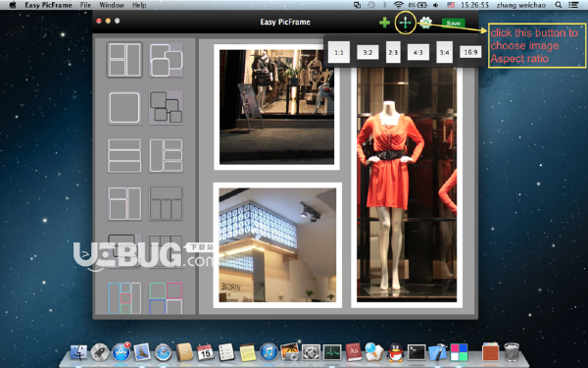This screenshot has width=588, height=368.
Task: Open Notification Center list icon
Action: click(573, 5)
